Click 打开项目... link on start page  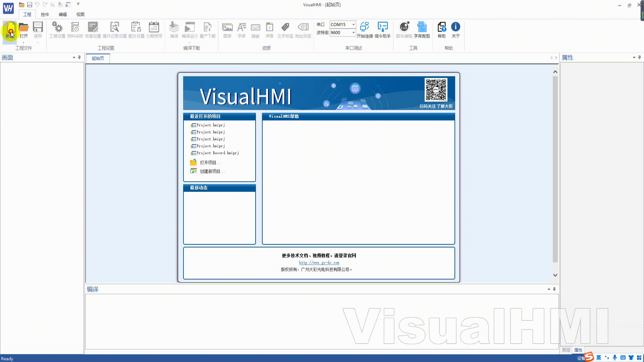(x=210, y=163)
